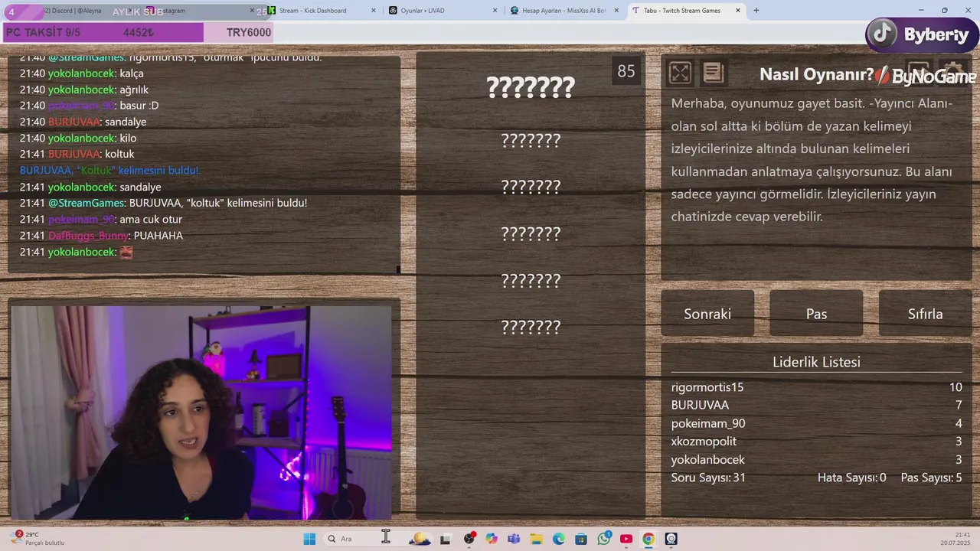The height and width of the screenshot is (551, 980).
Task: Open a new browser tab with plus
Action: [x=756, y=11]
